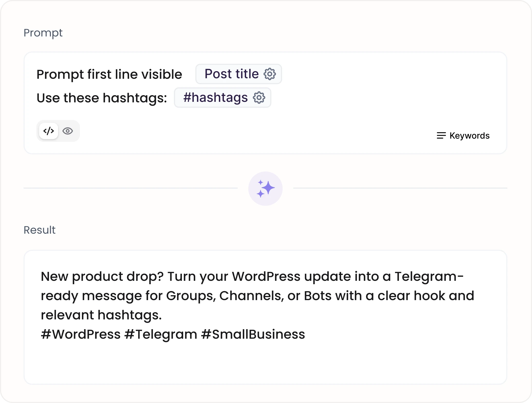
Task: Click the 'Result' section label
Action: [x=40, y=230]
